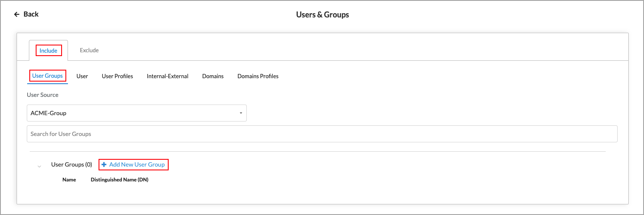Open the User sub-tab
The width and height of the screenshot is (644, 215).
coord(82,76)
